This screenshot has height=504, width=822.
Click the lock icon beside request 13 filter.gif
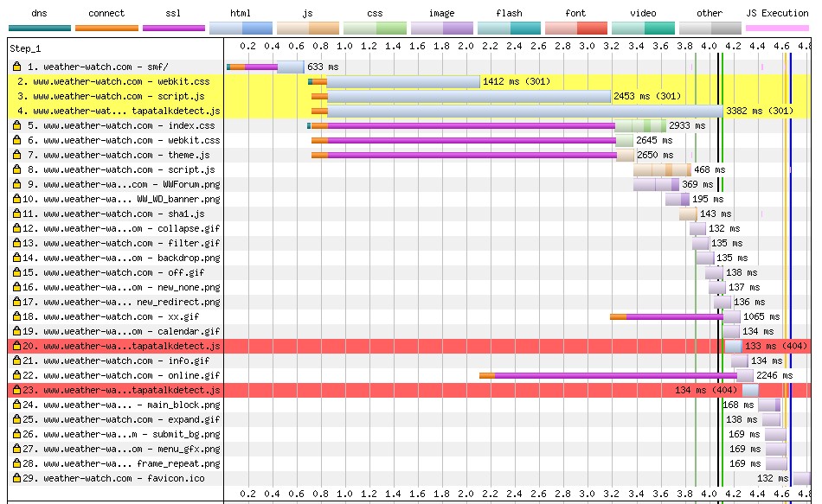pyautogui.click(x=16, y=243)
